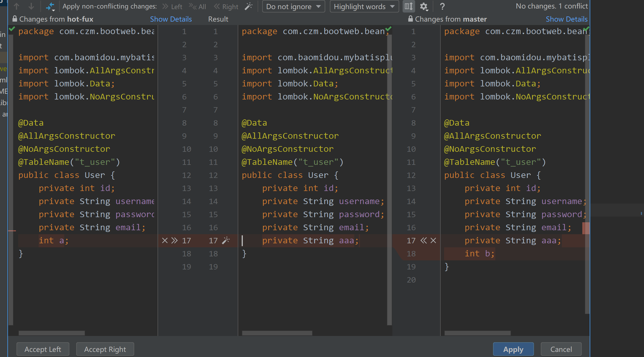The height and width of the screenshot is (357, 644).
Task: Click 'No changes. 1 conflict' status text
Action: 552,6
